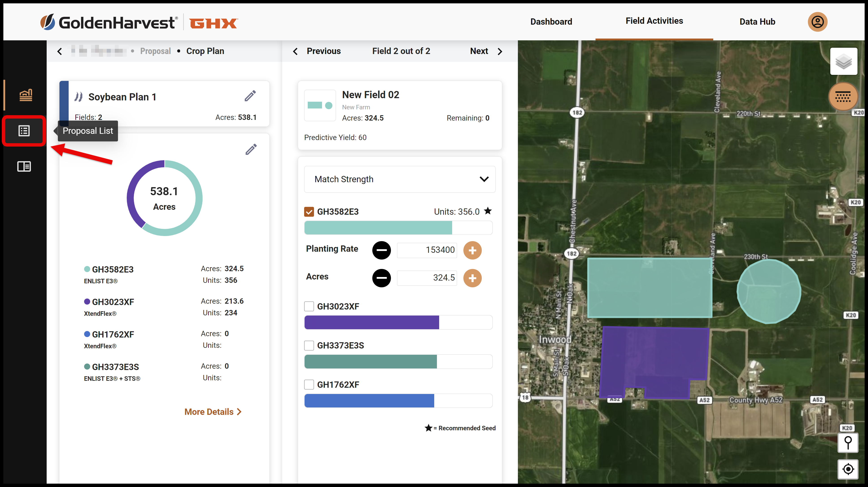Expand the Match Strength dropdown

[400, 179]
